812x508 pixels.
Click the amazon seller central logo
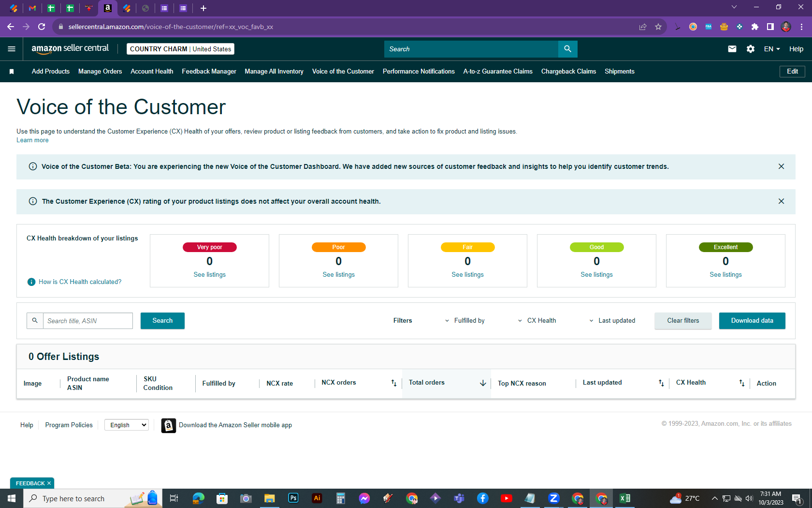coord(70,48)
